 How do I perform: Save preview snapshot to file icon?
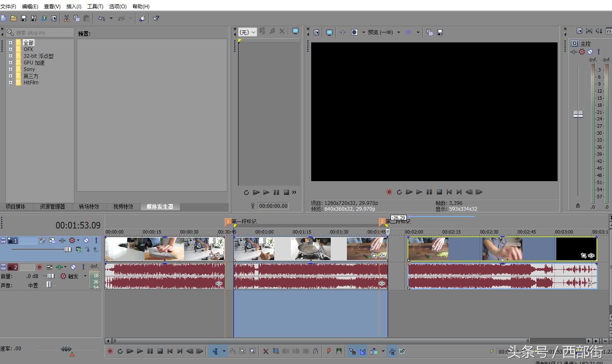point(440,32)
